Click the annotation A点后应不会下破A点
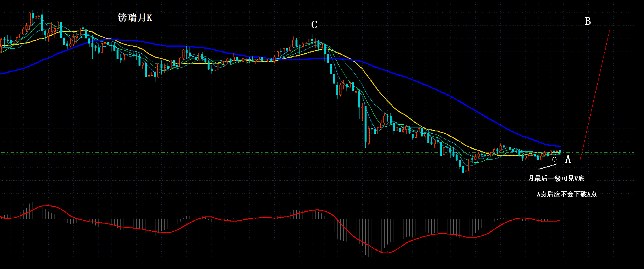Image resolution: width=644 pixels, height=269 pixels. 567,194
